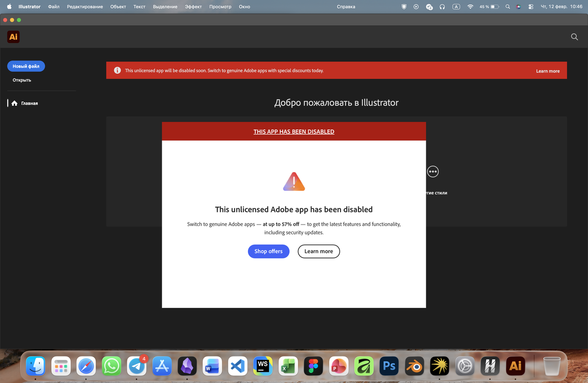Image resolution: width=588 pixels, height=383 pixels.
Task: Open the starburst app icon in the dock
Action: pyautogui.click(x=440, y=366)
